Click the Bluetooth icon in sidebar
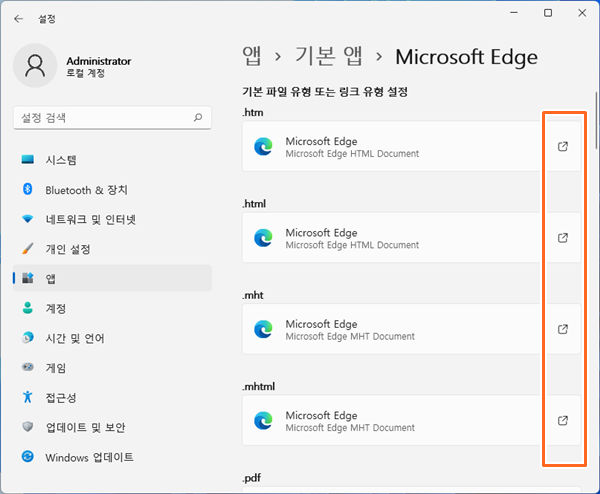The width and height of the screenshot is (600, 494). coord(28,189)
